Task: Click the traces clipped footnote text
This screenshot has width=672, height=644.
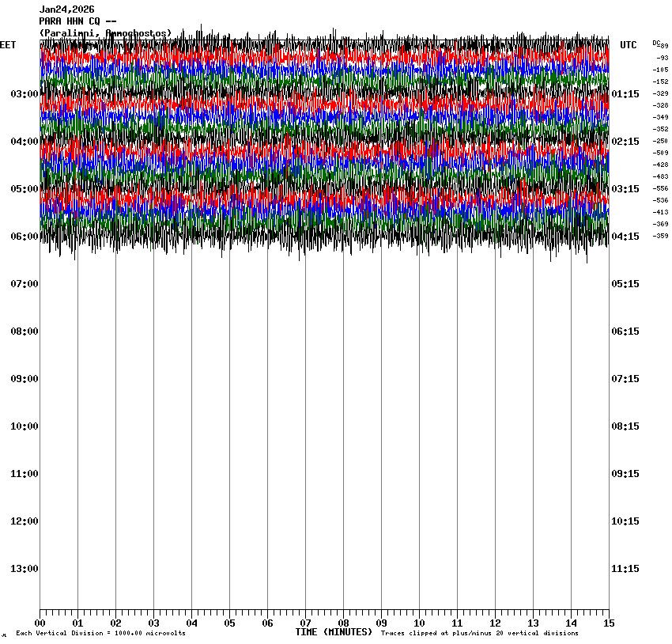Action: pos(479,634)
